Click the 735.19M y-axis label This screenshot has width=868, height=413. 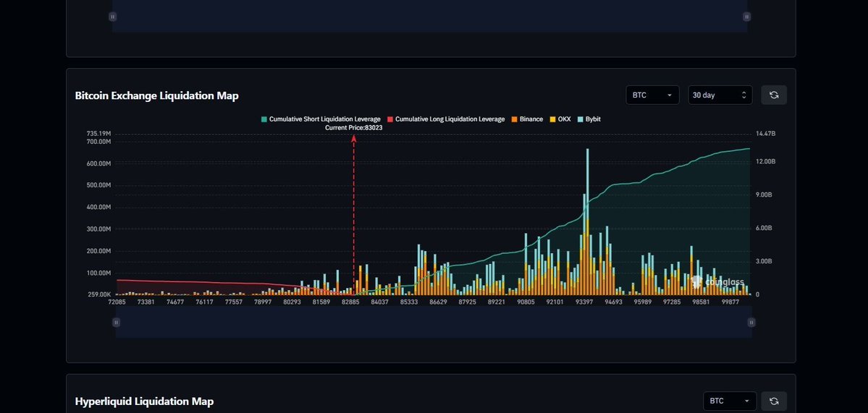point(99,134)
